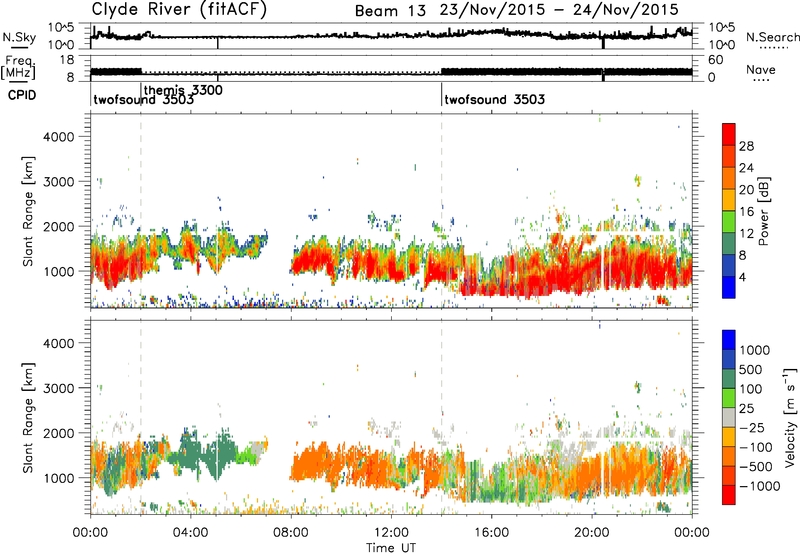The height and width of the screenshot is (554, 800).
Task: Click the '4000' range tick on power panel
Action: (x=59, y=137)
